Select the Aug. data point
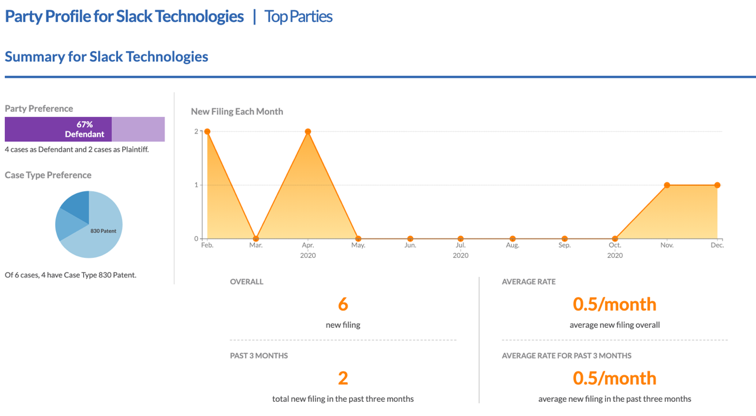756x416 pixels. (x=513, y=239)
